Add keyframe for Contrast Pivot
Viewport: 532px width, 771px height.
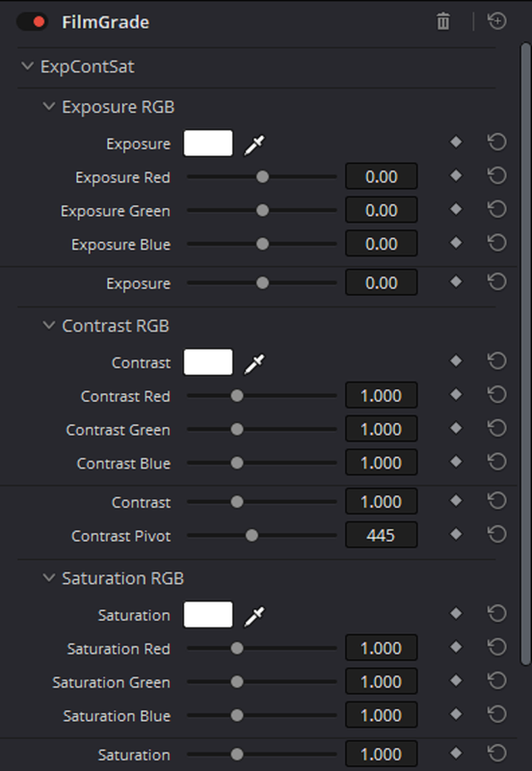456,534
